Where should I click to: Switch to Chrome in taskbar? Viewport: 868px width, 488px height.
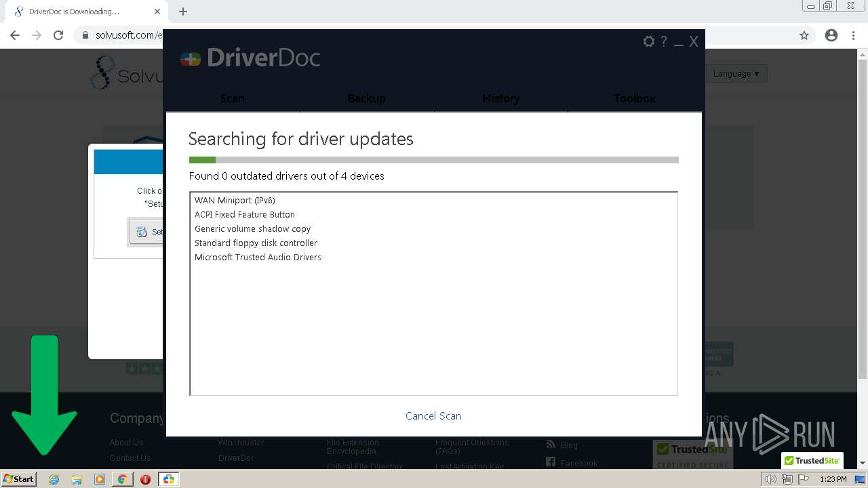(x=122, y=479)
